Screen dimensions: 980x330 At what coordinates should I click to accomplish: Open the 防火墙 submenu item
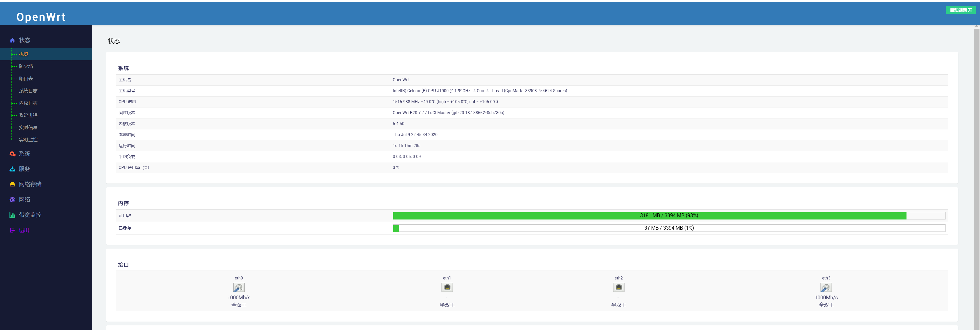coord(26,66)
